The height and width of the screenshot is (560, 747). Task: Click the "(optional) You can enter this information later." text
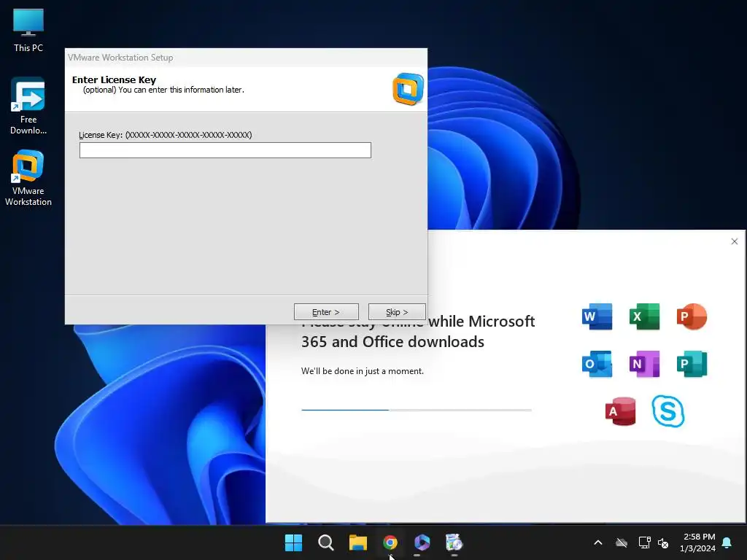pyautogui.click(x=163, y=90)
